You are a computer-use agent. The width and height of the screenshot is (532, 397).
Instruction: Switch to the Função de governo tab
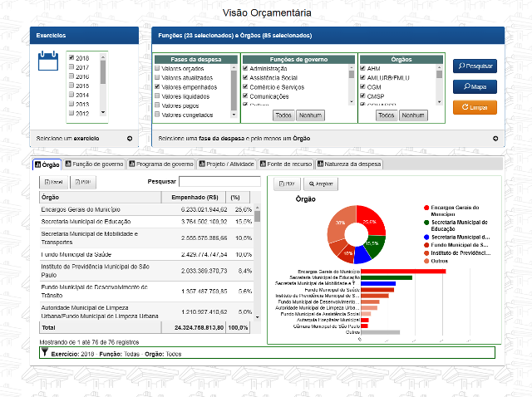point(94,164)
